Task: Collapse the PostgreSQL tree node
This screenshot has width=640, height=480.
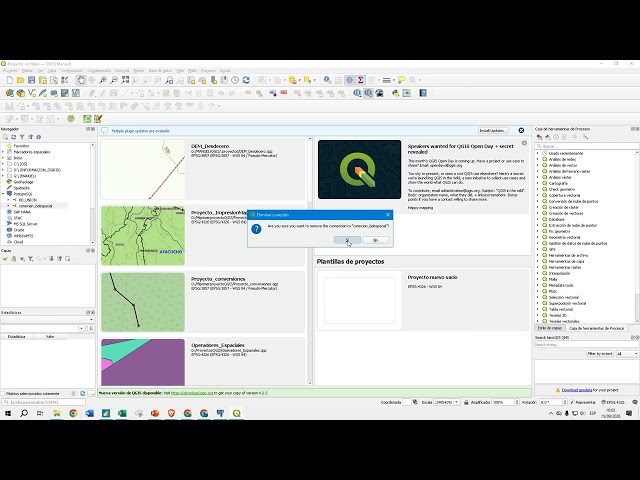Action: 3,194
